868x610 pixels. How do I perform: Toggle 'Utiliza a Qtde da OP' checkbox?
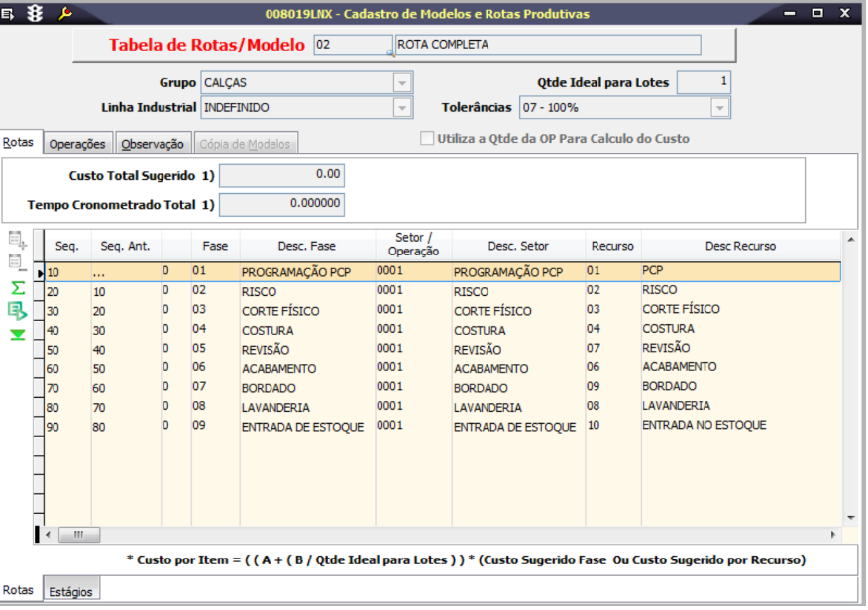(x=427, y=138)
